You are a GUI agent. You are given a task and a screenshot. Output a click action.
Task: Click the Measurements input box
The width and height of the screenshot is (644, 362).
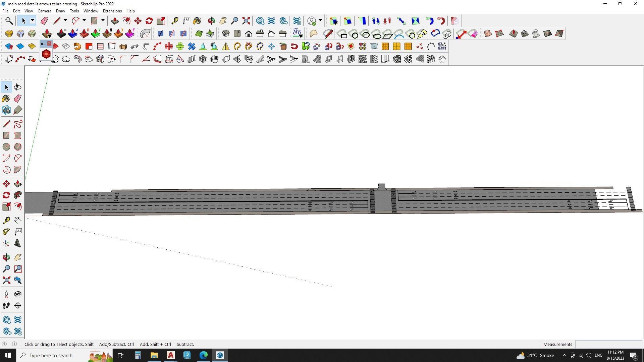608,344
